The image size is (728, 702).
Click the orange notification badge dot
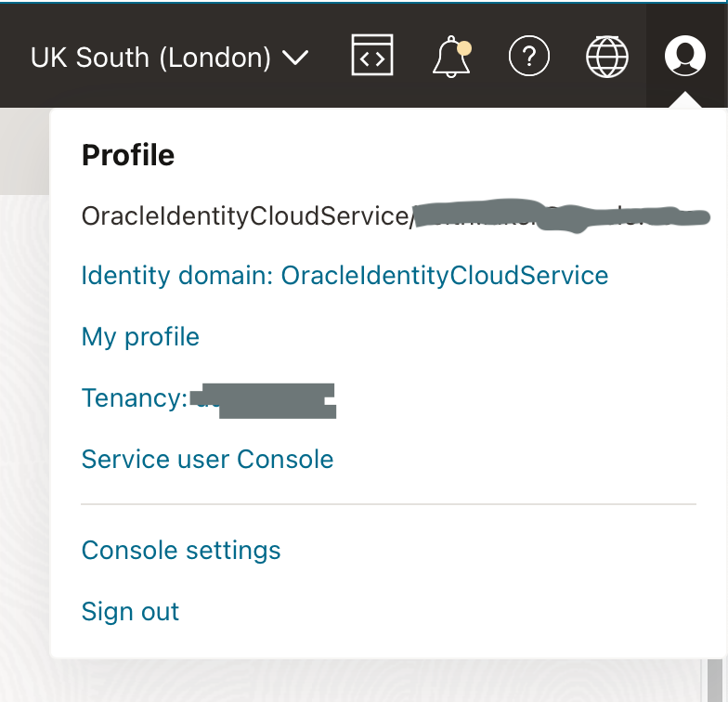point(464,47)
